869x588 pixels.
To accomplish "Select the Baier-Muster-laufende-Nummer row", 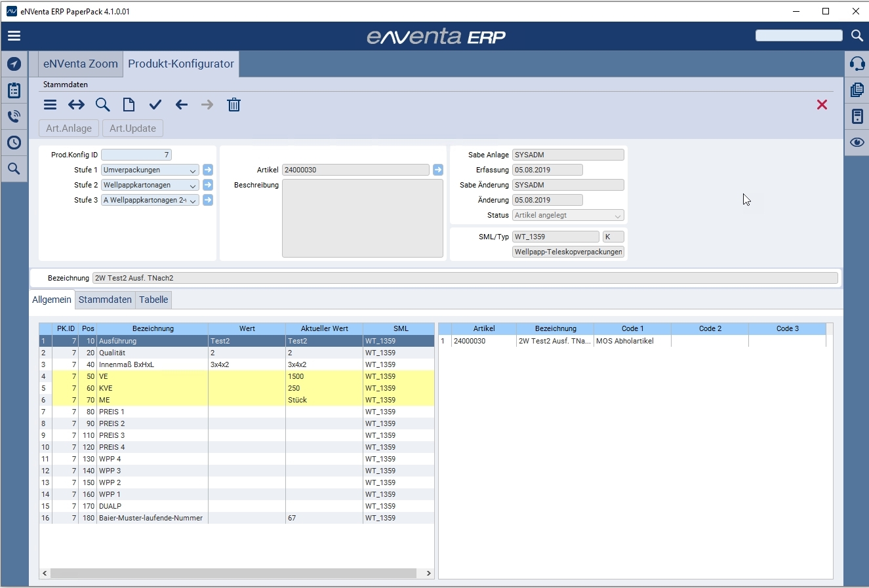I will (237, 518).
